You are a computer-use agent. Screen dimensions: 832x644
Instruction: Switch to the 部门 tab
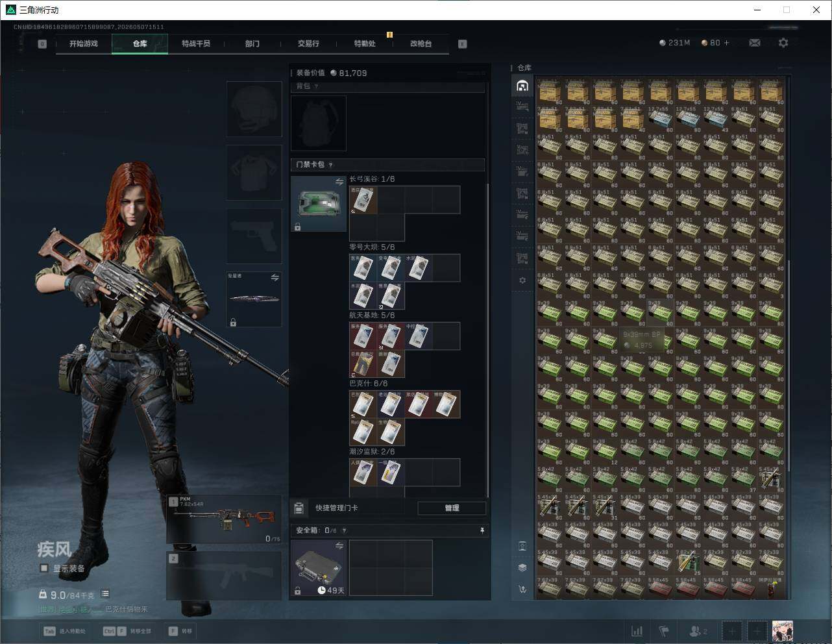(252, 43)
